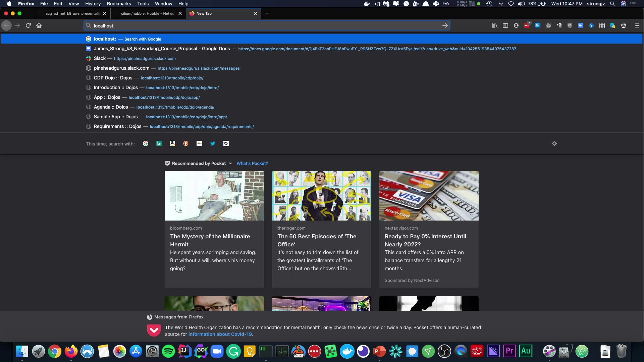Screen dimensions: 644x362
Task: Switch to cilium/hubble tab
Action: [148, 13]
